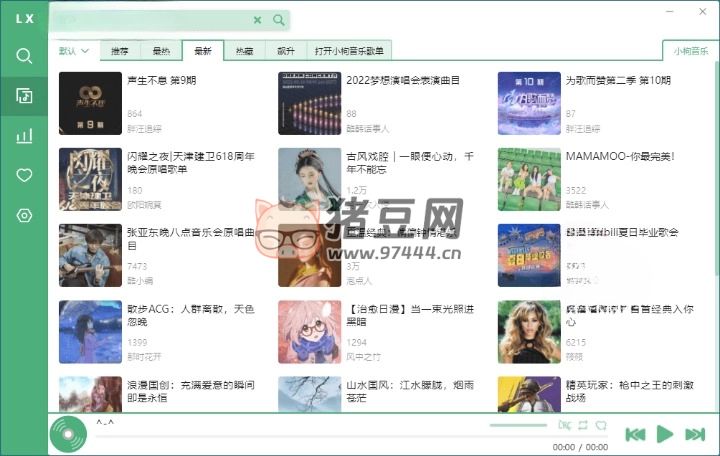Image resolution: width=720 pixels, height=456 pixels.
Task: Toggle desktop lyrics LRC button
Action: point(565,426)
